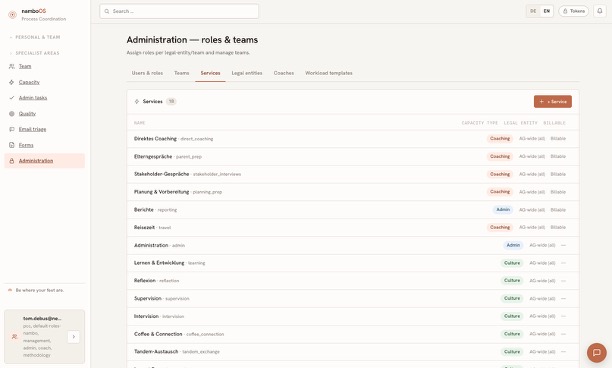Screen dimensions: 612x368
Task: Select the Elterngespräche service row
Action: pyautogui.click(x=353, y=156)
